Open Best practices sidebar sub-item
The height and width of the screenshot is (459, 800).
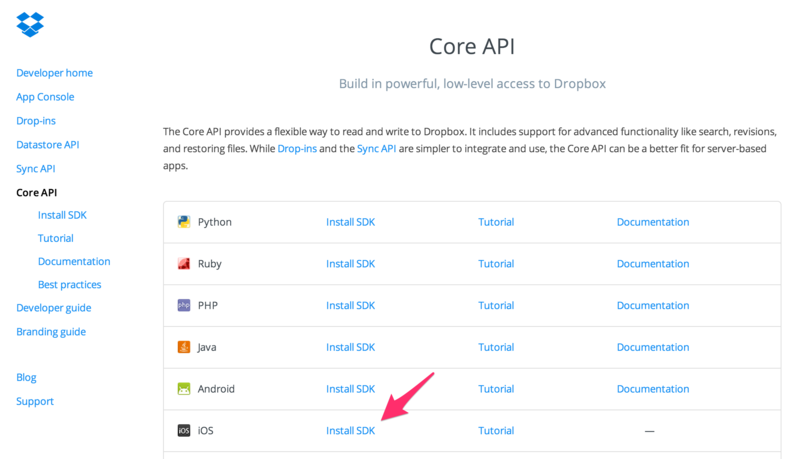pos(69,285)
